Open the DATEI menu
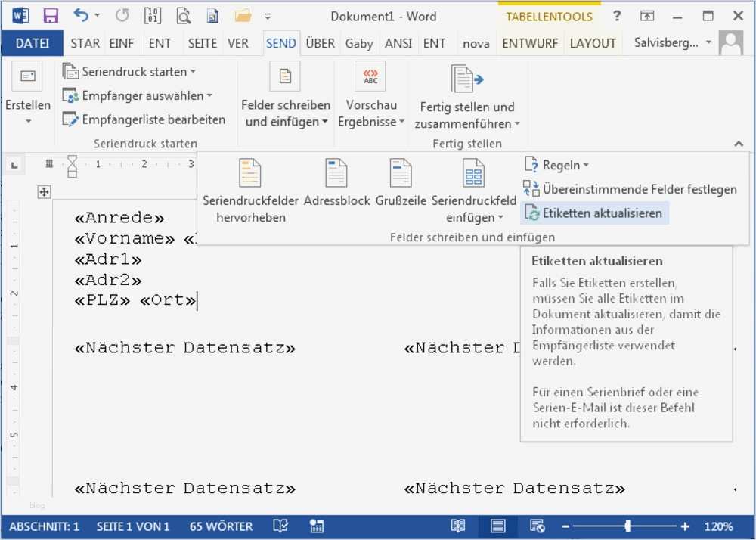 tap(33, 43)
